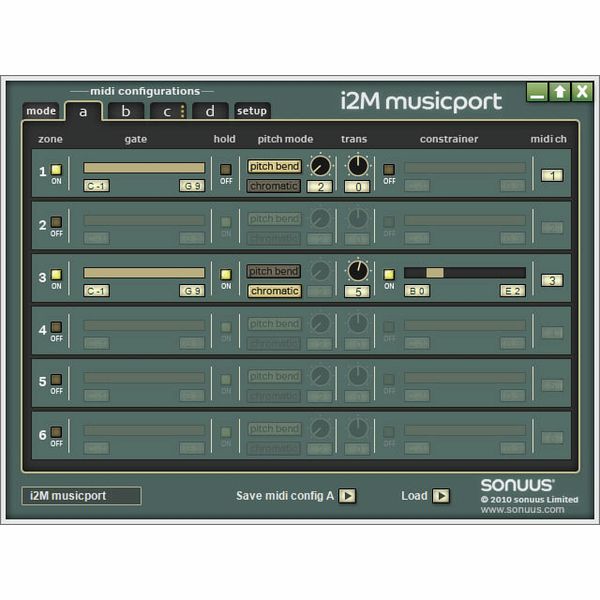Open zone 1 midi channel selector

point(552,175)
